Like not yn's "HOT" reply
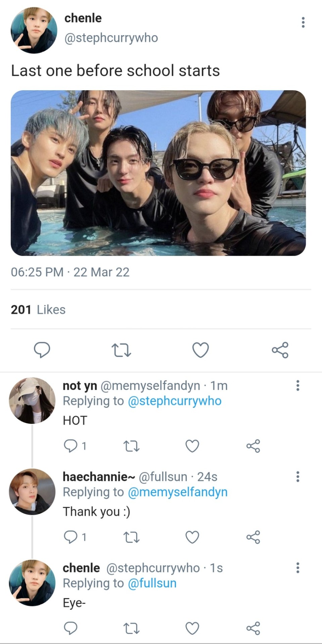Screen dimensions: 322x644 click(x=192, y=446)
